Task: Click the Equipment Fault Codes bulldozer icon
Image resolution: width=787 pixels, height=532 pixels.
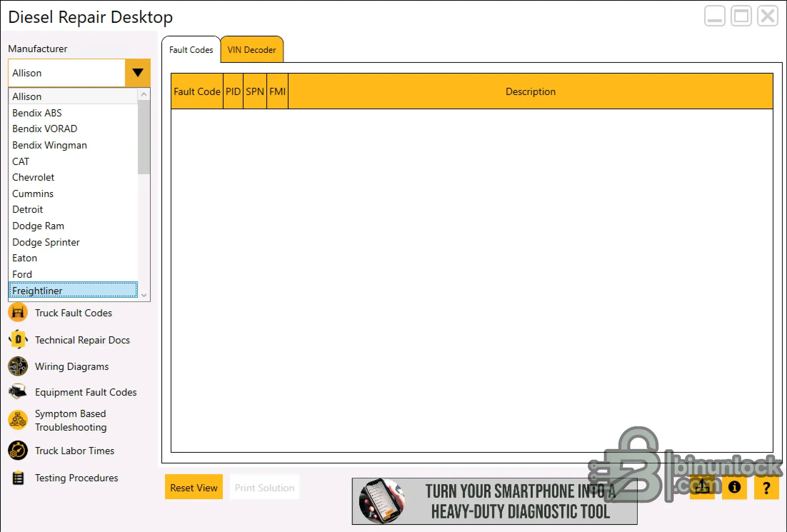Action: [x=18, y=392]
